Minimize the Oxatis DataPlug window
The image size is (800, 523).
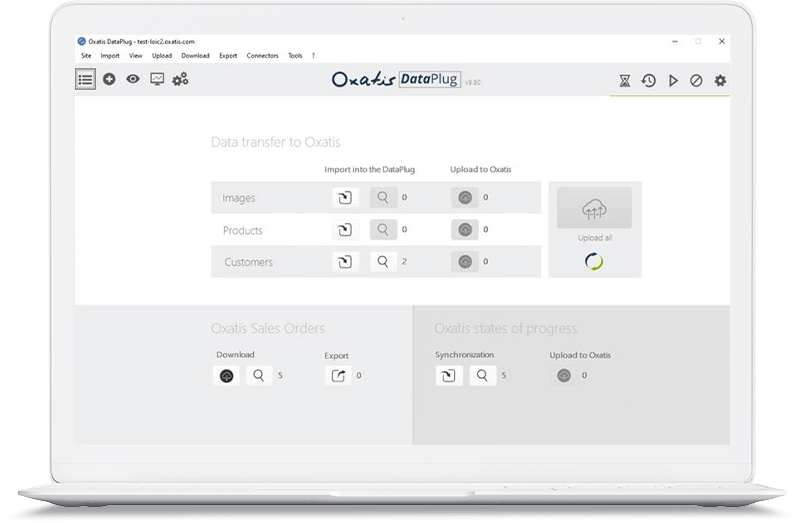674,41
